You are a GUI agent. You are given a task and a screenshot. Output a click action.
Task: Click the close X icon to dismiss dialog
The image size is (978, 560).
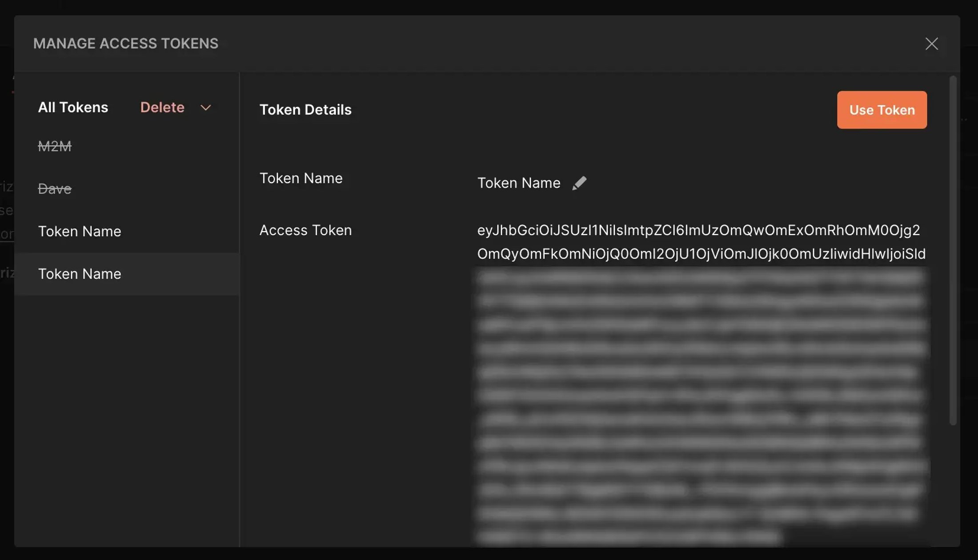pyautogui.click(x=932, y=44)
